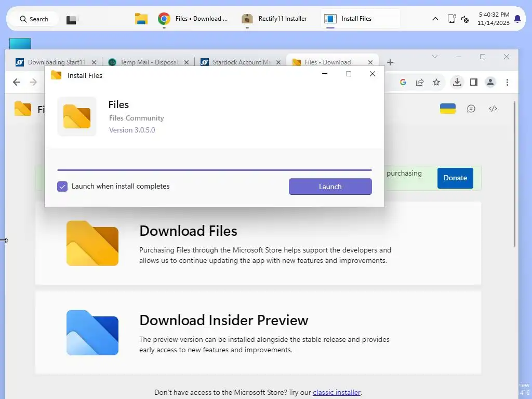The height and width of the screenshot is (399, 532).
Task: Click the Download Insider Preview heading
Action: 224,320
